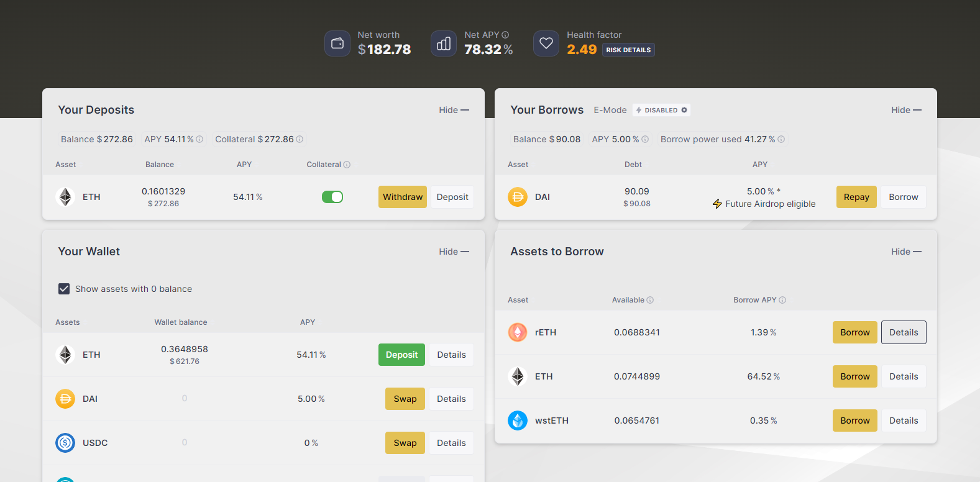
Task: Click ETH token icon in Your Deposits
Action: pyautogui.click(x=65, y=197)
